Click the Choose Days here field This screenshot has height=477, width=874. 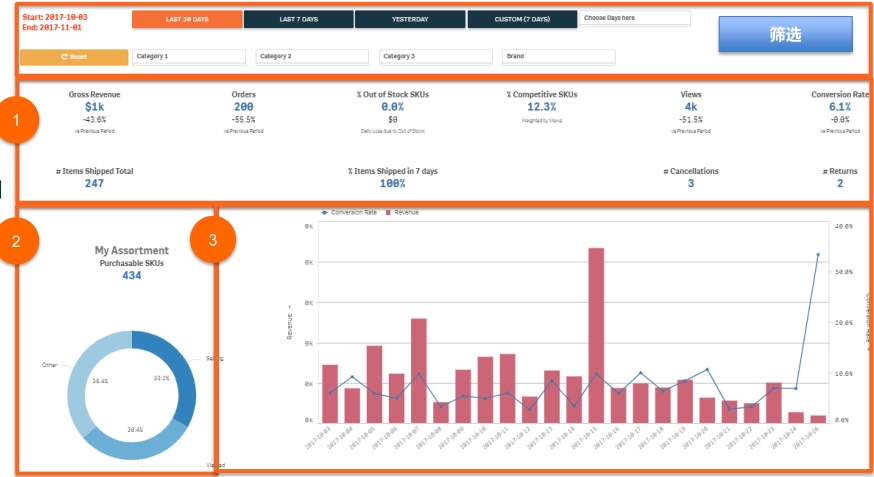pos(635,18)
